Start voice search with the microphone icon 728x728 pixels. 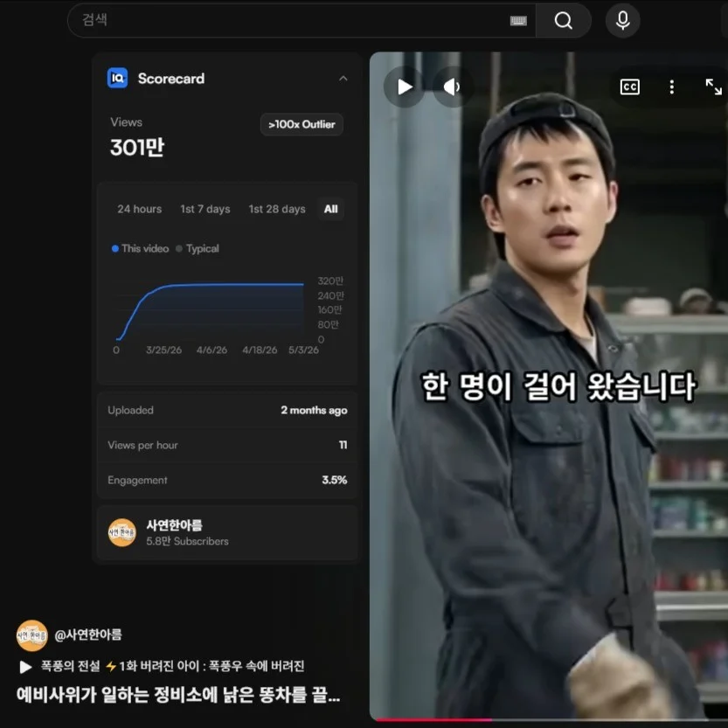[x=622, y=20]
